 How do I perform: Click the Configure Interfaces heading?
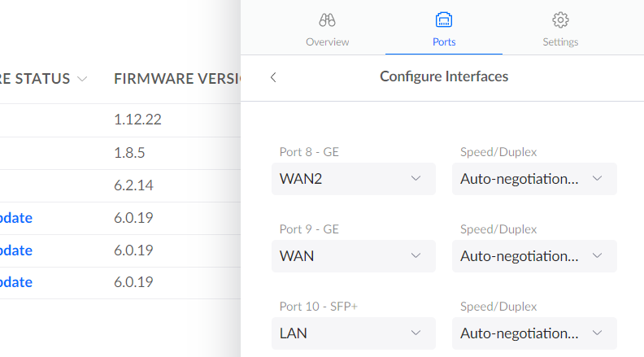[444, 77]
